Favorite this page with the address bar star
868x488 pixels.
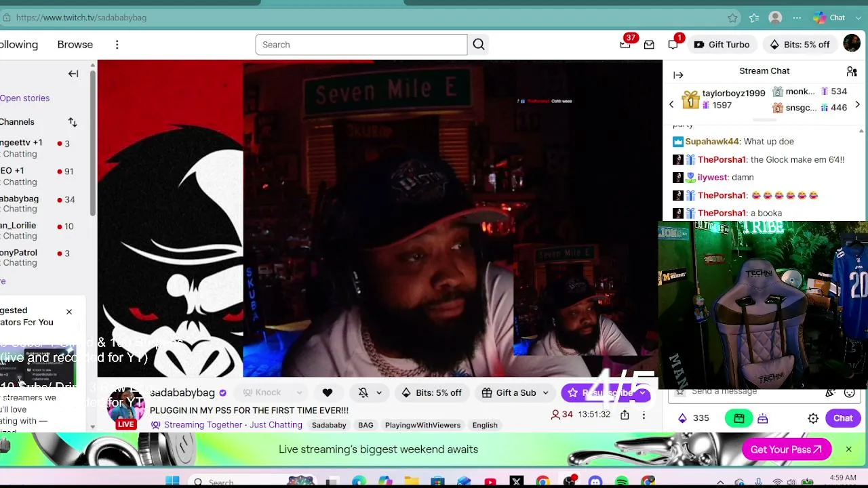coord(732,18)
